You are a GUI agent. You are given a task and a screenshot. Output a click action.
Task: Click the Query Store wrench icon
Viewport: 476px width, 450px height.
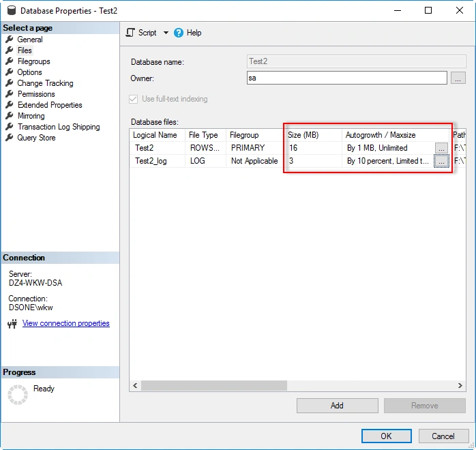[x=10, y=138]
